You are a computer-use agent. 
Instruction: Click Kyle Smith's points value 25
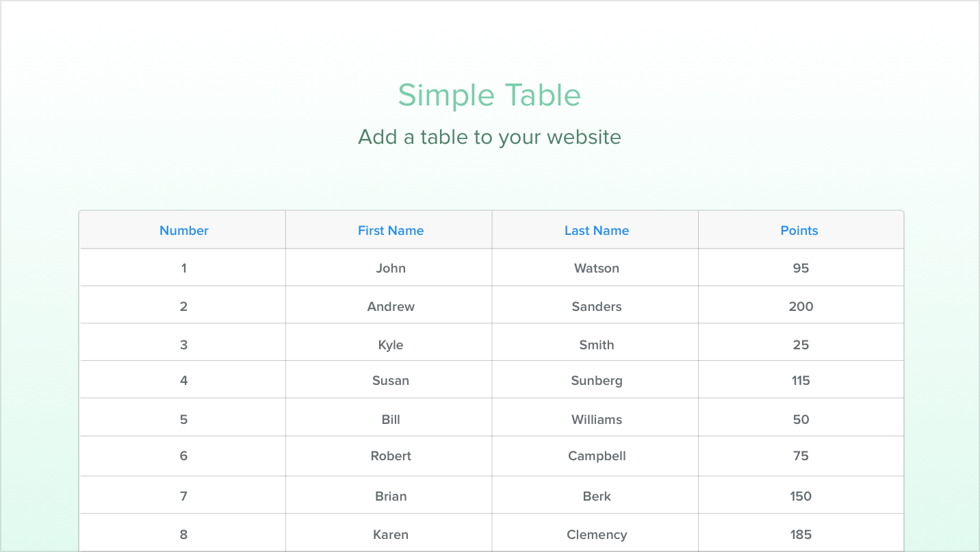[800, 344]
